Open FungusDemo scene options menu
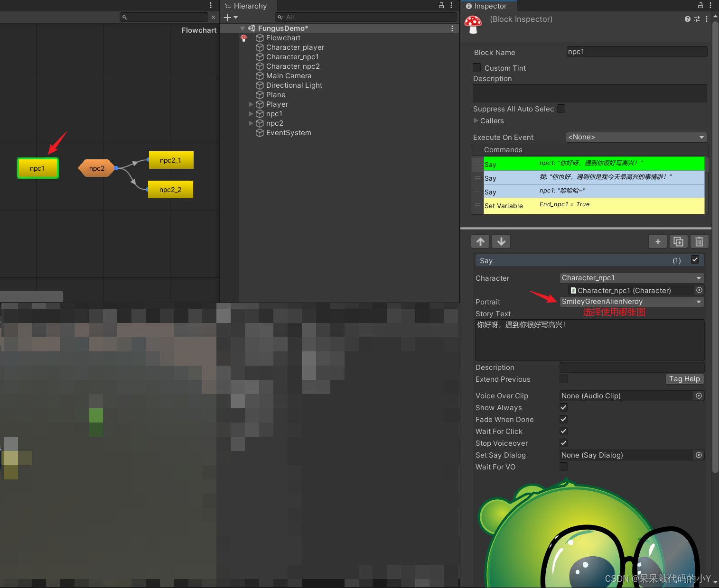Viewport: 719px width, 588px height. tap(452, 28)
